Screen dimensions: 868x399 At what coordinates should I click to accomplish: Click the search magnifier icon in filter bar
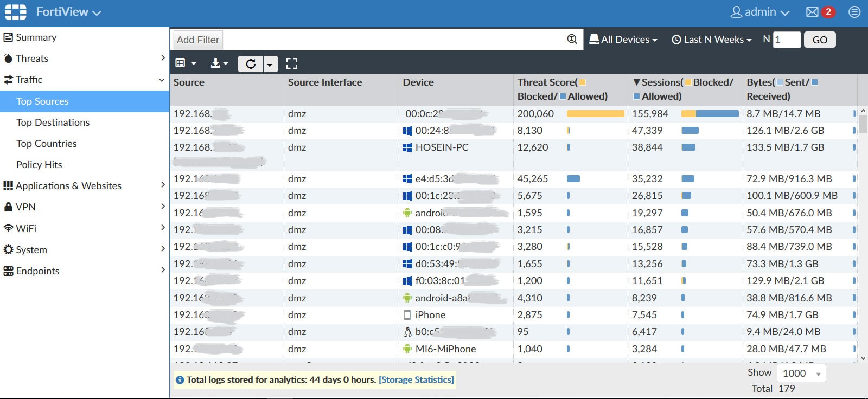click(x=572, y=40)
